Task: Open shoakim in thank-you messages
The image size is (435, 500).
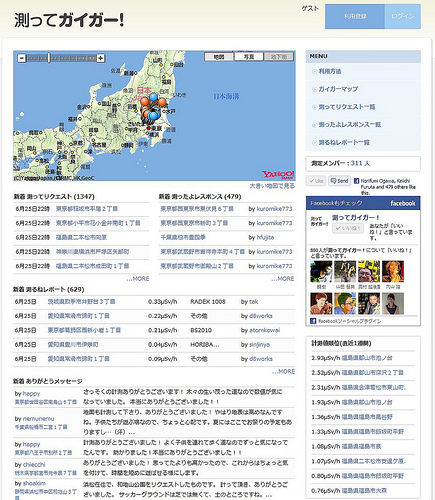Action: (x=34, y=483)
